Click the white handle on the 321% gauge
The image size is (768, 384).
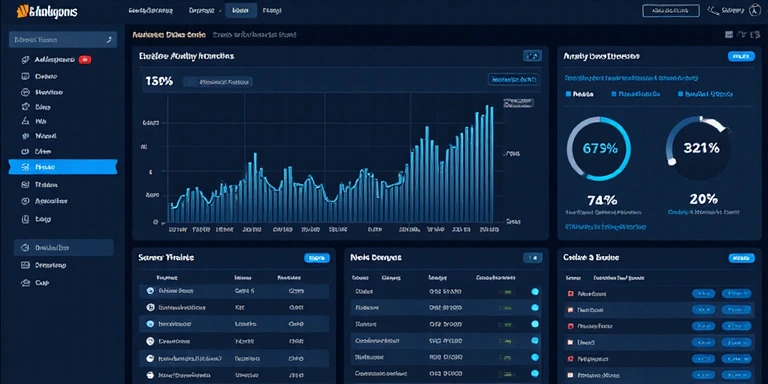point(672,162)
